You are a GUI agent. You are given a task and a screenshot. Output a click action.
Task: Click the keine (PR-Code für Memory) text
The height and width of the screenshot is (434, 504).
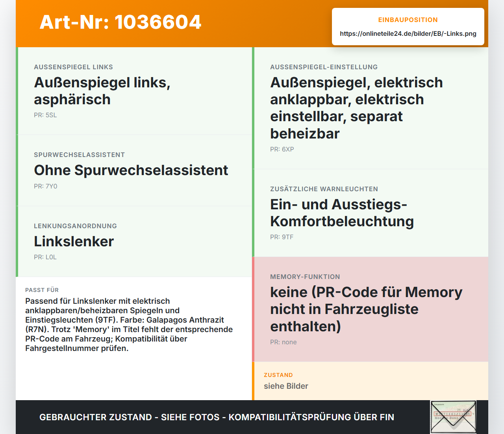[x=366, y=309]
